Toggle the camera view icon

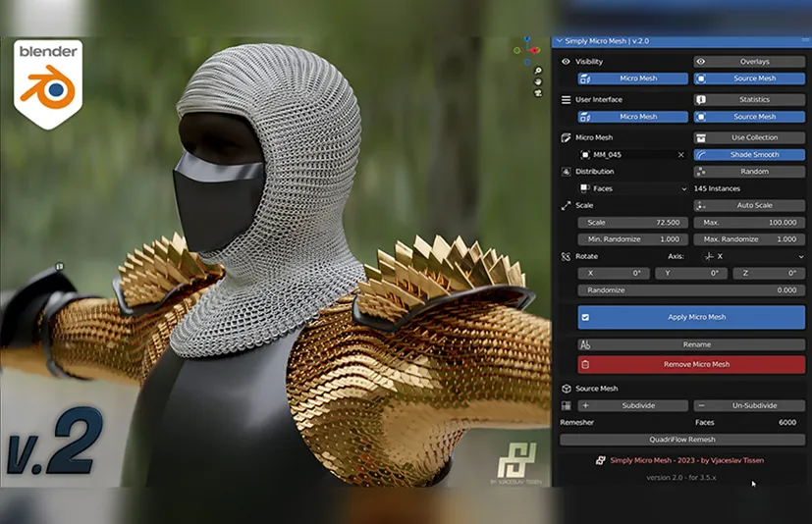click(x=539, y=93)
